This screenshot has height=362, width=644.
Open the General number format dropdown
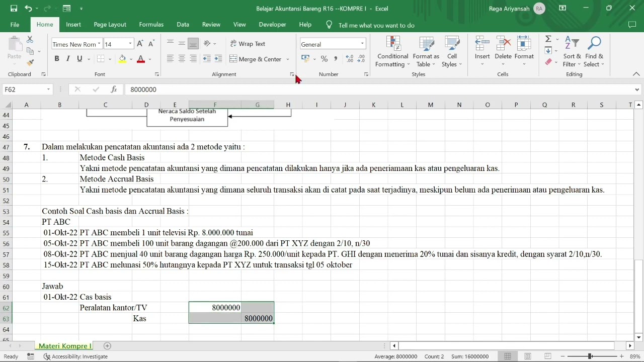[362, 44]
